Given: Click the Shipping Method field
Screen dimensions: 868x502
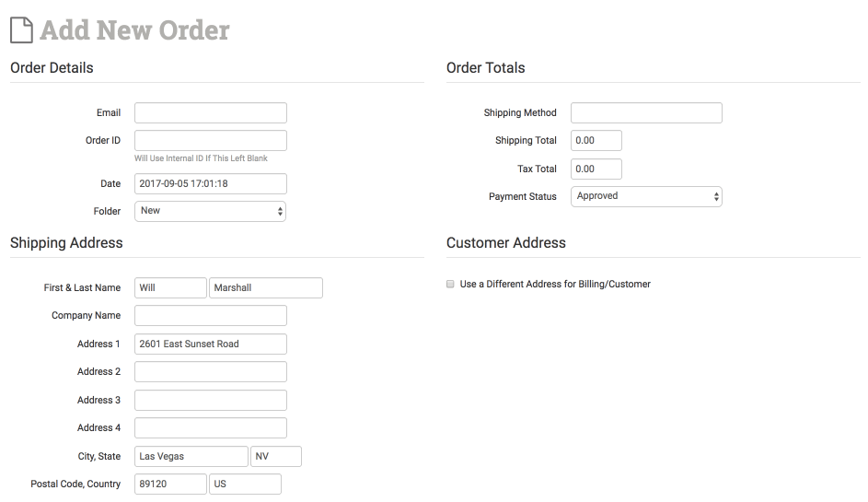Looking at the screenshot, I should (x=646, y=112).
